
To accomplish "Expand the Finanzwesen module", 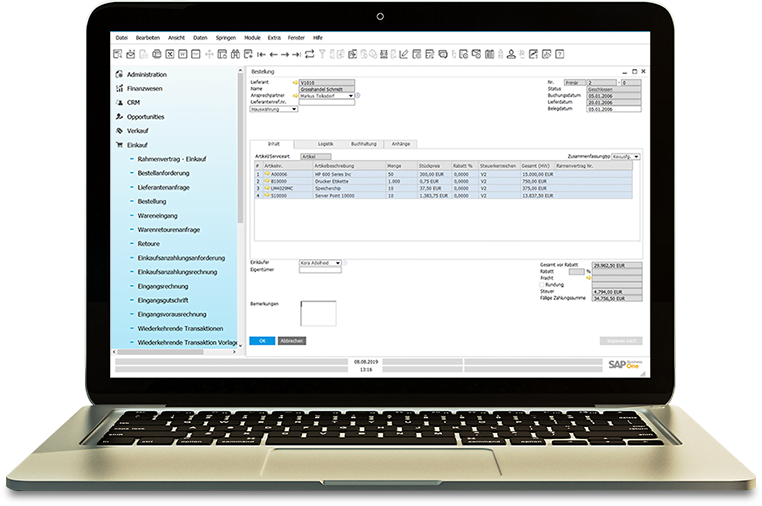I will 144,88.
